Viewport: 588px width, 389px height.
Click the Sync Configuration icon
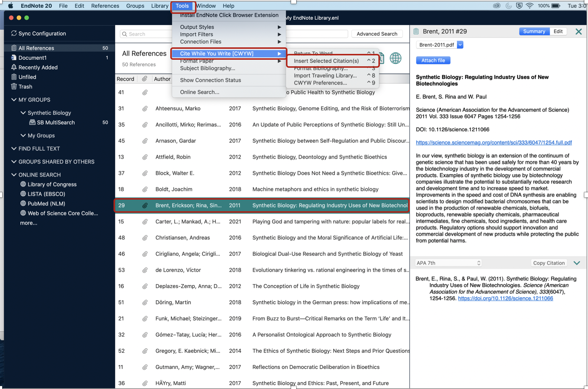coord(14,33)
